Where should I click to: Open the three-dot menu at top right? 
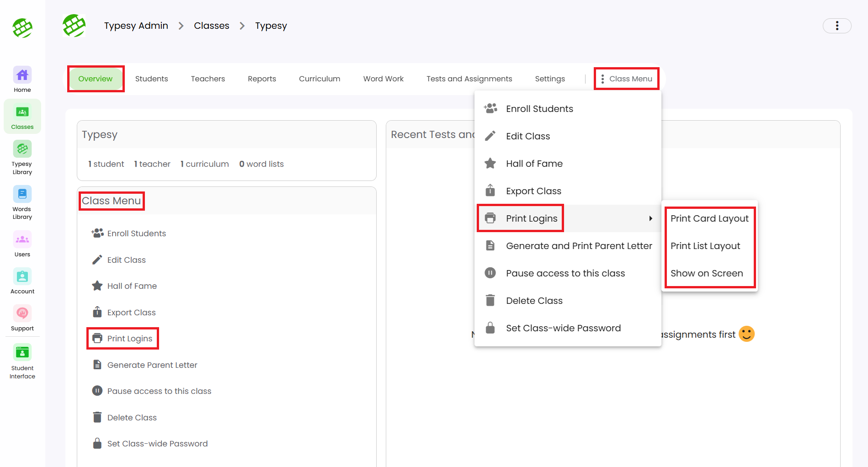[x=836, y=26]
